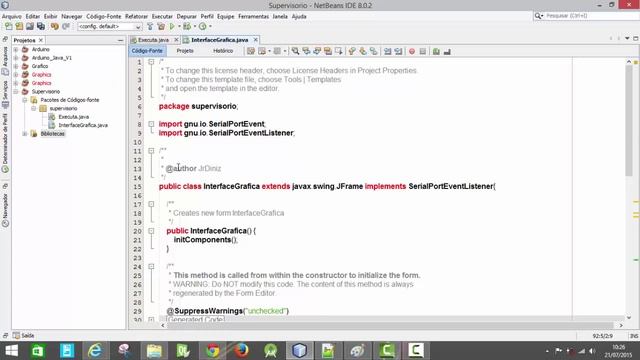Click the Comment icon in editor toolbar

pos(436,51)
